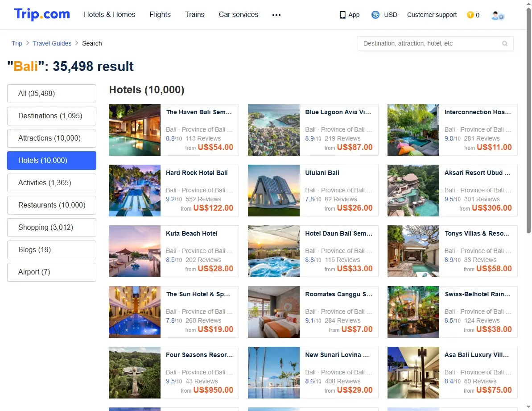532x411 pixels.
Task: Click Ululani Bali hotel title
Action: [x=322, y=173]
